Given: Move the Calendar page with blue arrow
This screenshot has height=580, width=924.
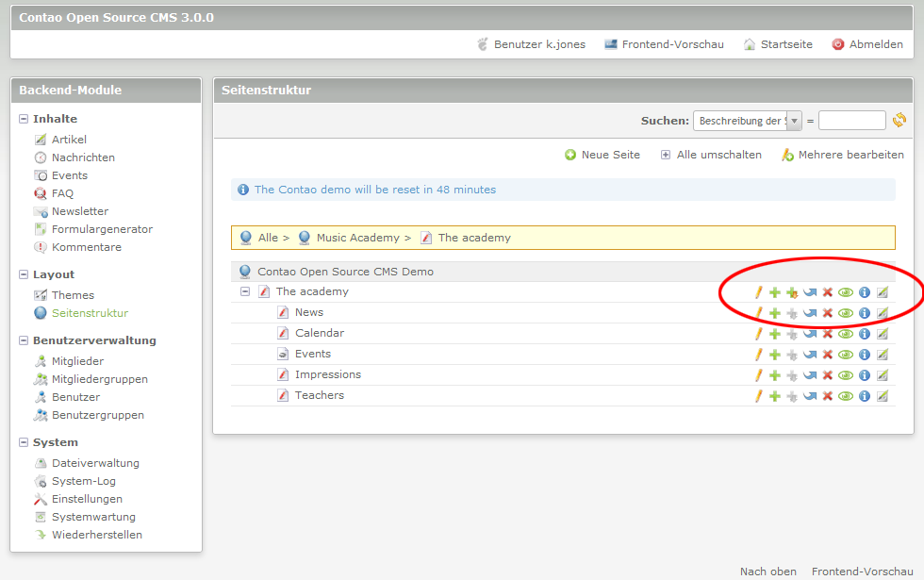Looking at the screenshot, I should click(x=810, y=334).
